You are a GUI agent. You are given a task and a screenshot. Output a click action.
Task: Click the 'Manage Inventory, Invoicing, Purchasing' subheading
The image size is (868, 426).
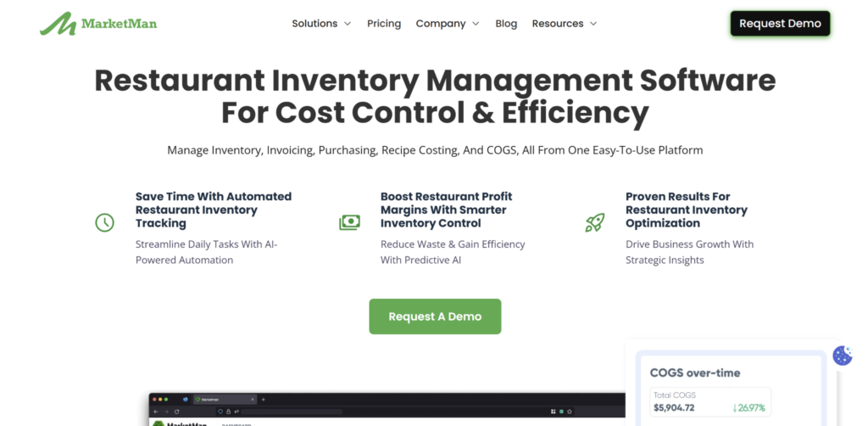coord(435,150)
